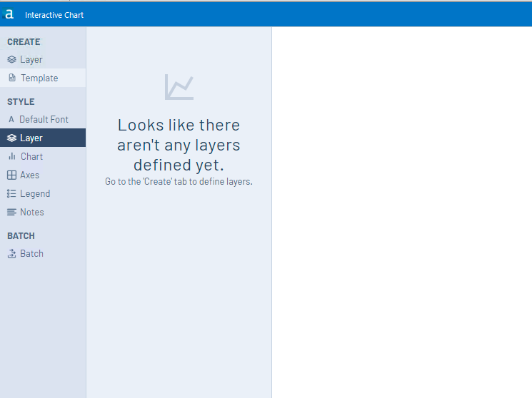Image resolution: width=532 pixels, height=398 pixels.
Task: Click the BATCH section heading
Action: 21,236
